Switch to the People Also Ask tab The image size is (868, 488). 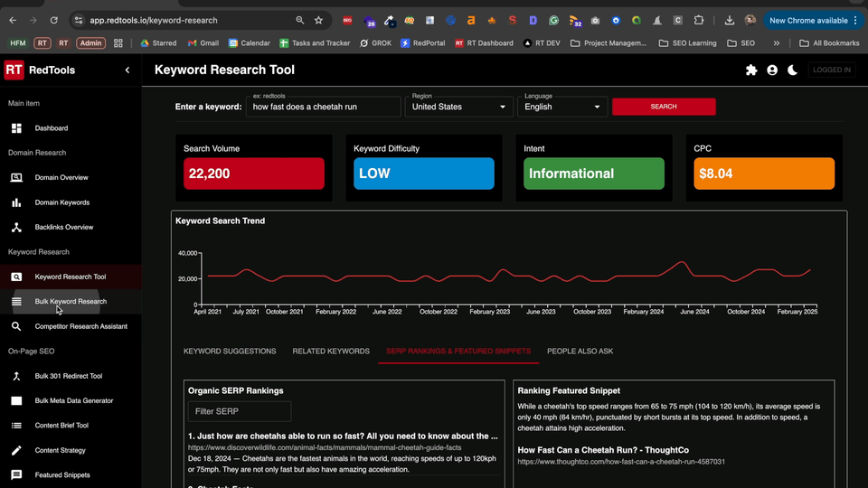click(580, 351)
